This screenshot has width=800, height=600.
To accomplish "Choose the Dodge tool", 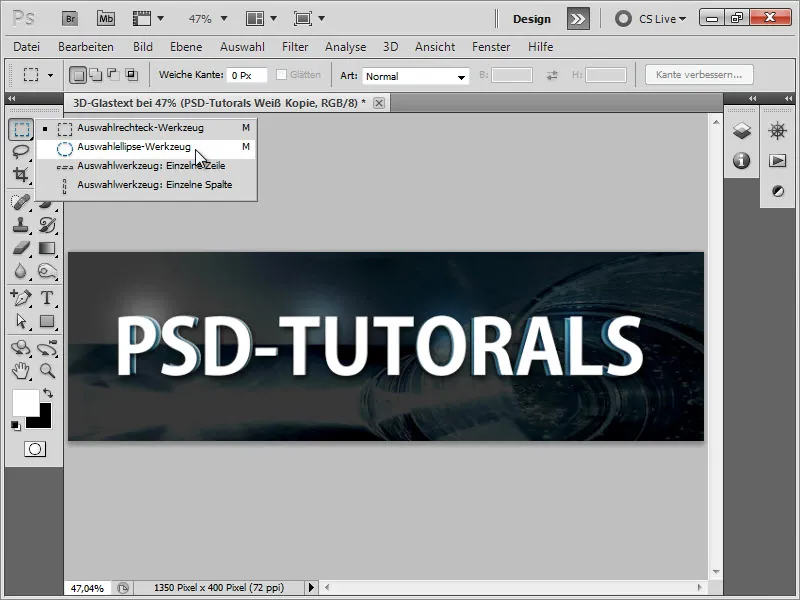I will (47, 271).
